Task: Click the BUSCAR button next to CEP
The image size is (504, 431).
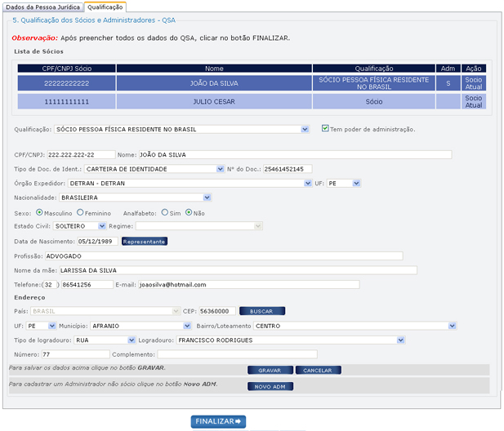Action: pos(261,311)
